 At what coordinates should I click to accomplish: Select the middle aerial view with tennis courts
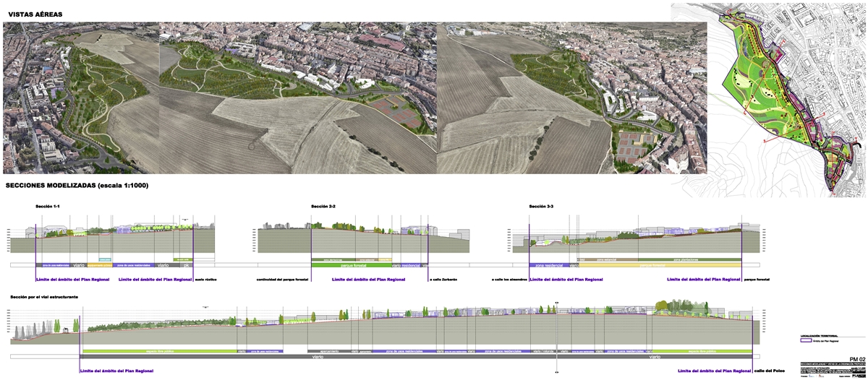(x=297, y=98)
